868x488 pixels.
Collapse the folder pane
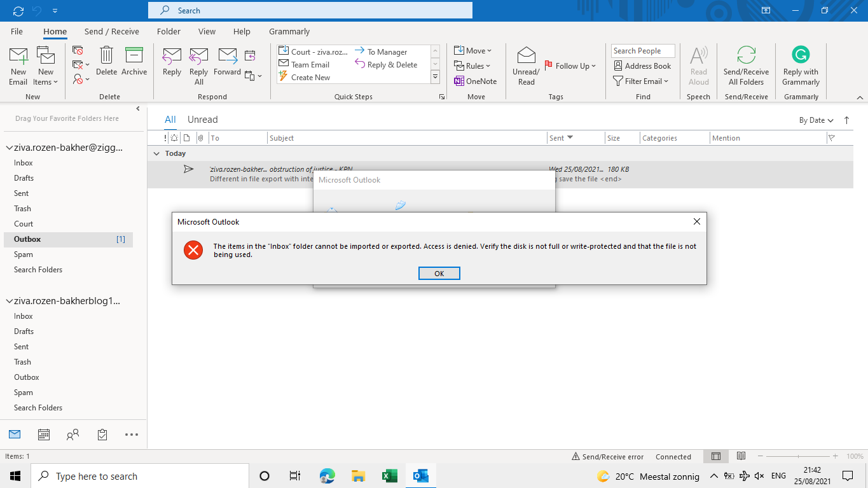tap(138, 109)
